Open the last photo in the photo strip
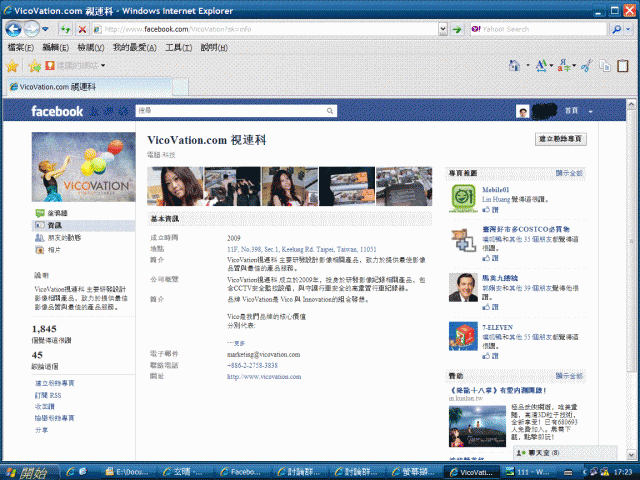The height and width of the screenshot is (480, 640). pos(404,186)
